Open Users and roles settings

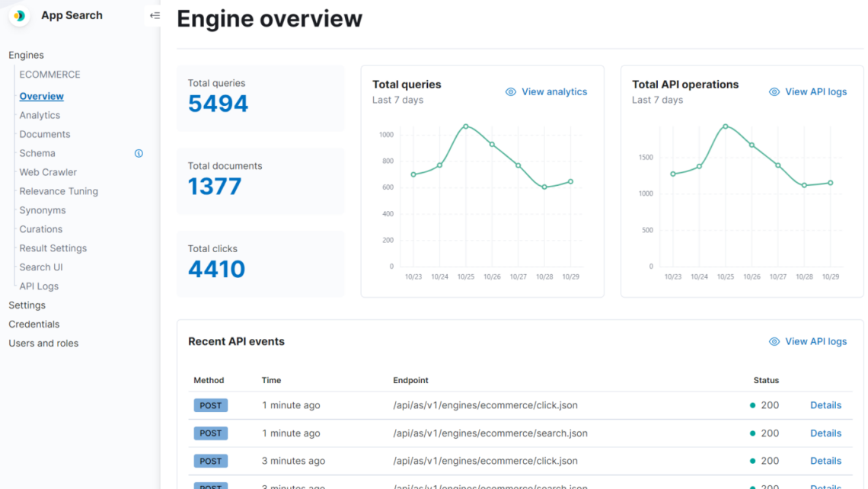pos(43,343)
